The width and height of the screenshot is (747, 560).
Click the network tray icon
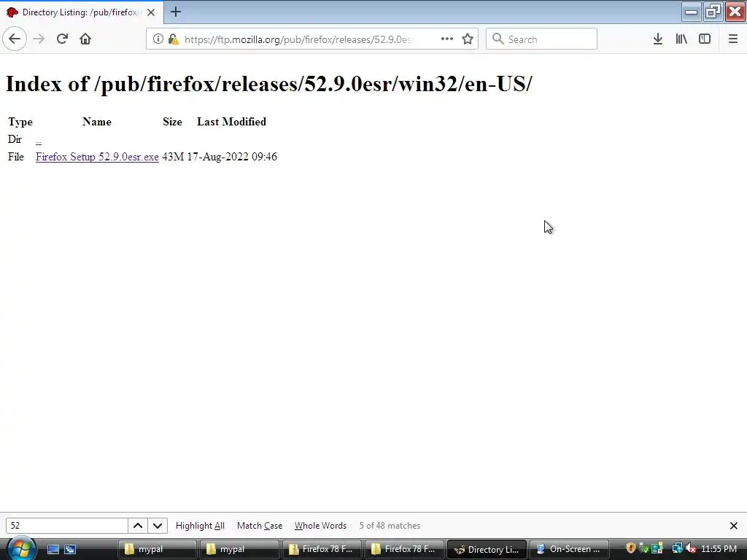click(676, 548)
